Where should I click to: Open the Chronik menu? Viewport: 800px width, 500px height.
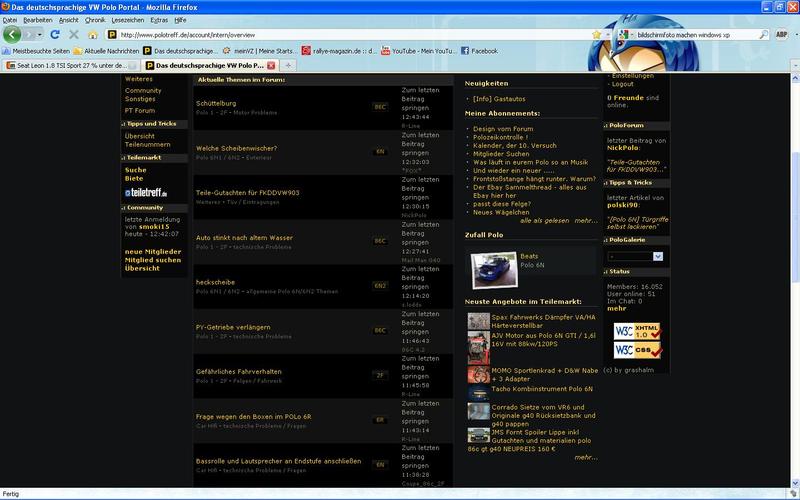coord(95,20)
